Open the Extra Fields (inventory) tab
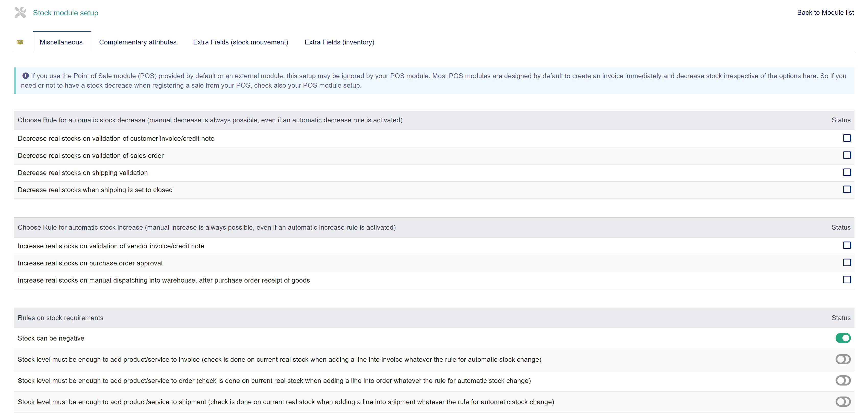The image size is (868, 420). [339, 42]
